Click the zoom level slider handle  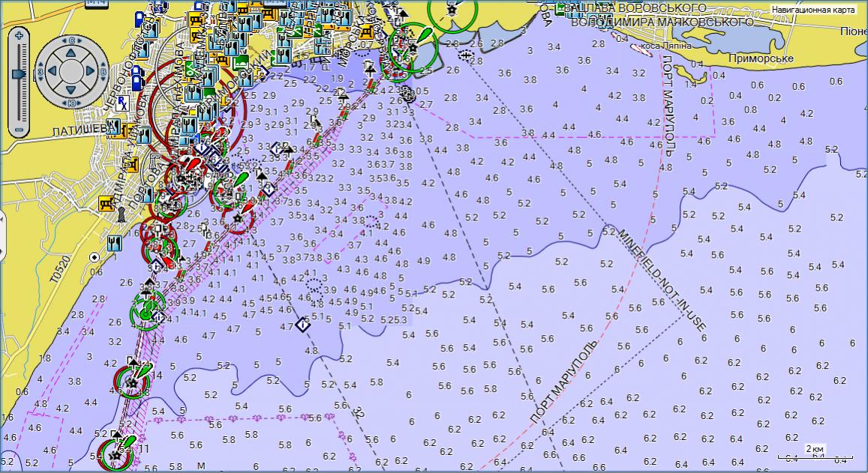19,72
